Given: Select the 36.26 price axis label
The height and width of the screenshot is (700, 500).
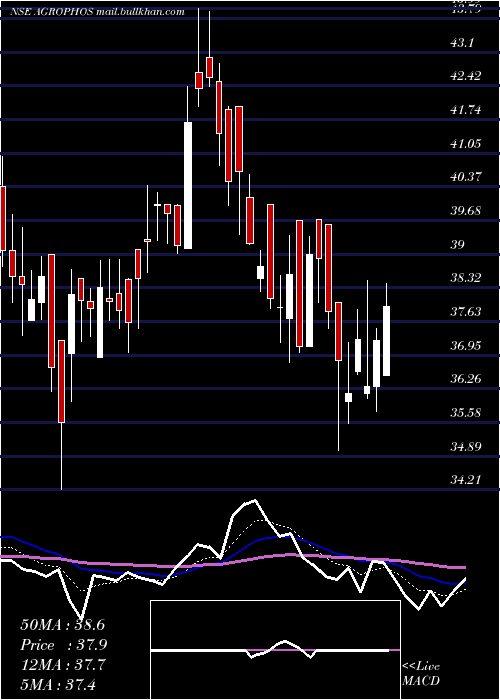Looking at the screenshot, I should (x=466, y=379).
